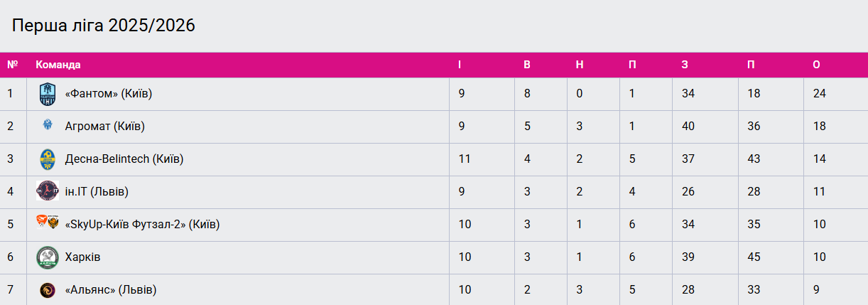Image resolution: width=868 pixels, height=305 pixels.
Task: Open the «Фантом» (Київ) team name link
Action: coord(109,94)
